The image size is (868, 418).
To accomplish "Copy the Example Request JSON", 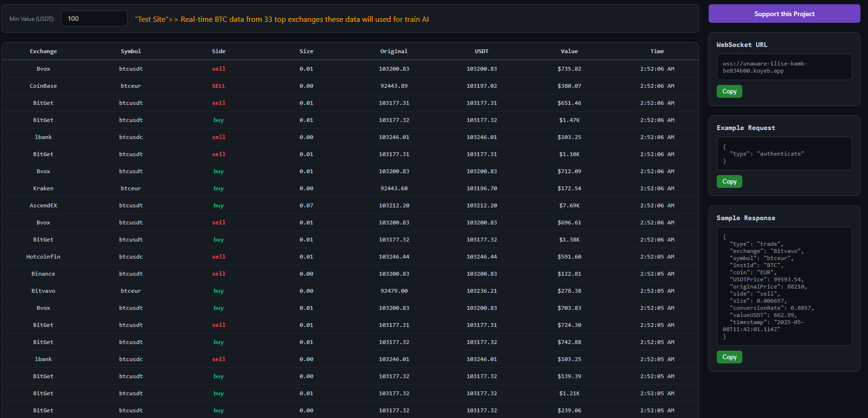I will [x=729, y=181].
